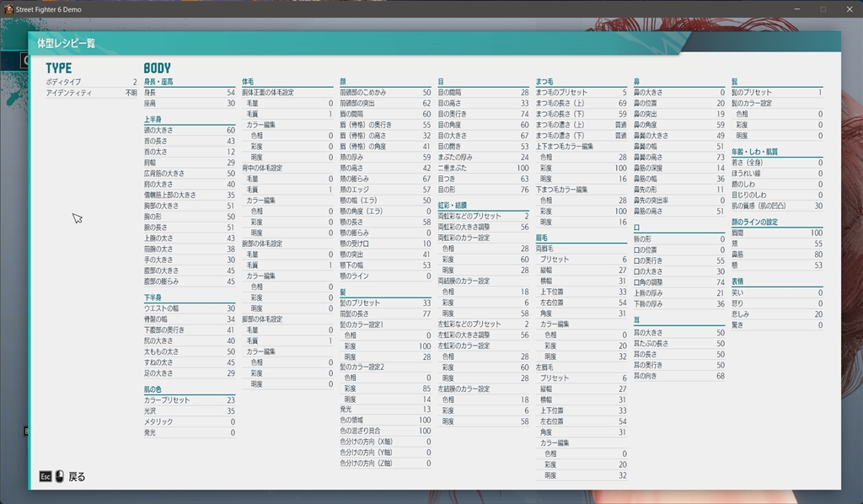Select the アイデンティティ row
Viewport: 863px width, 504px height.
pyautogui.click(x=91, y=93)
